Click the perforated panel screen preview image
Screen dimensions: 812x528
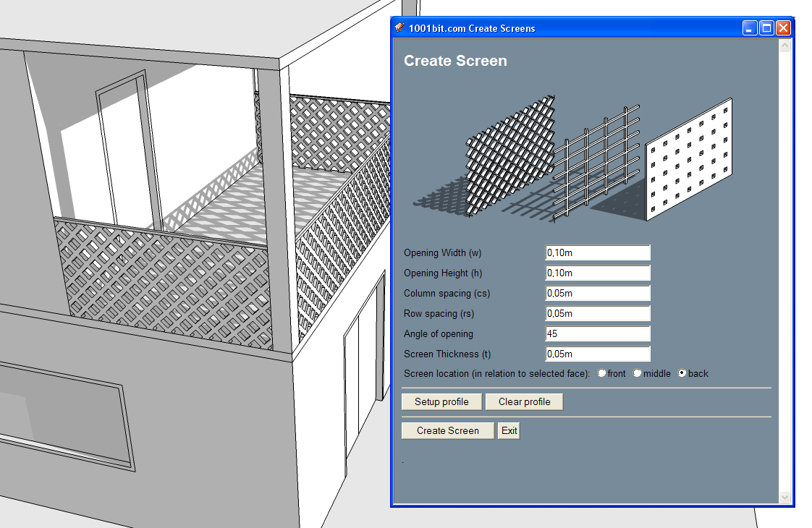[689, 159]
